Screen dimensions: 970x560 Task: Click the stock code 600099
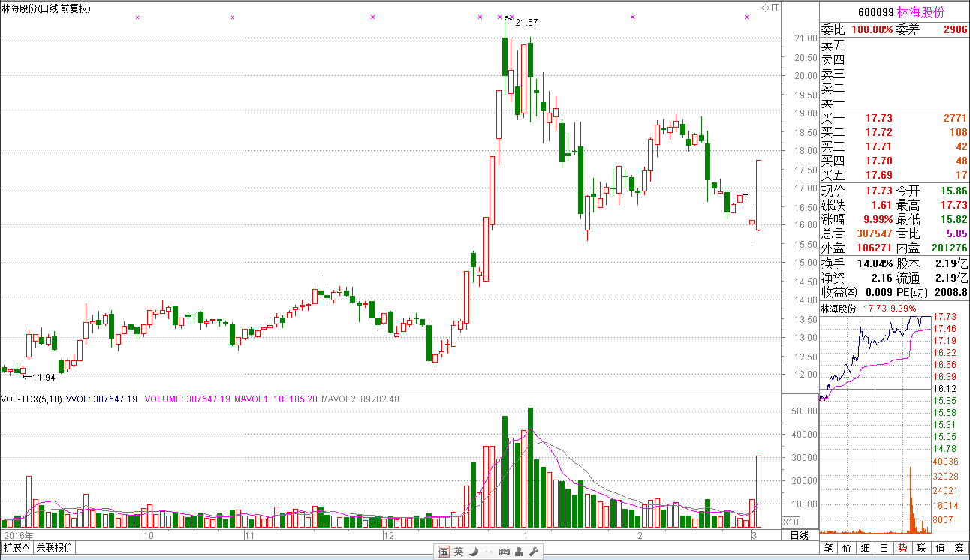point(875,12)
